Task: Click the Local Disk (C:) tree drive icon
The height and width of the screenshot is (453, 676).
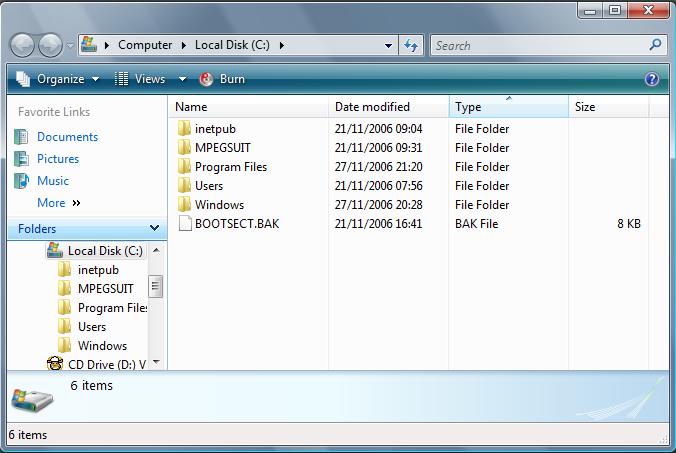Action: (x=55, y=250)
